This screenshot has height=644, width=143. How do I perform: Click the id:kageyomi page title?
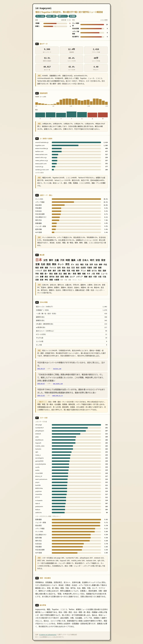[43, 8]
